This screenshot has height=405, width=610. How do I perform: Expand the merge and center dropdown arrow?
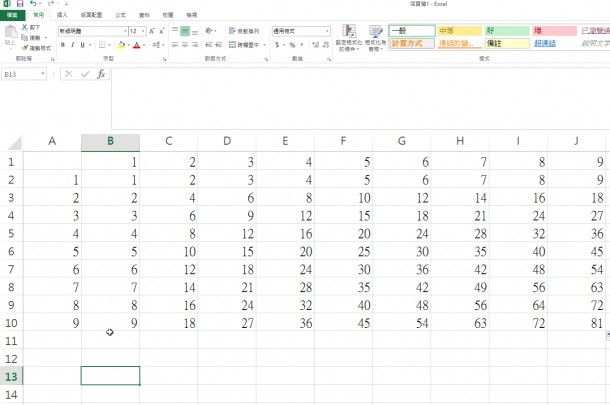265,45
